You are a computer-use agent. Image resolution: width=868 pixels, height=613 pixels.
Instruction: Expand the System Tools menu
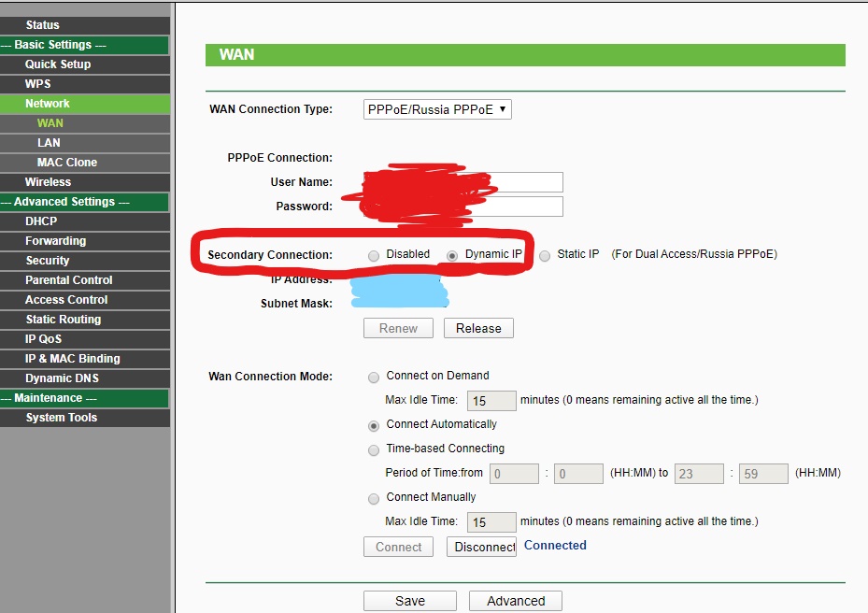coord(61,418)
